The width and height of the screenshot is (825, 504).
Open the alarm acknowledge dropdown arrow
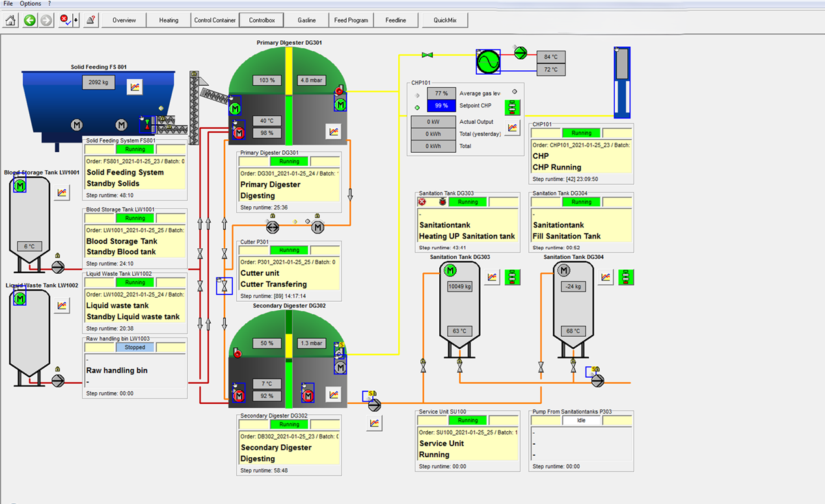(75, 20)
